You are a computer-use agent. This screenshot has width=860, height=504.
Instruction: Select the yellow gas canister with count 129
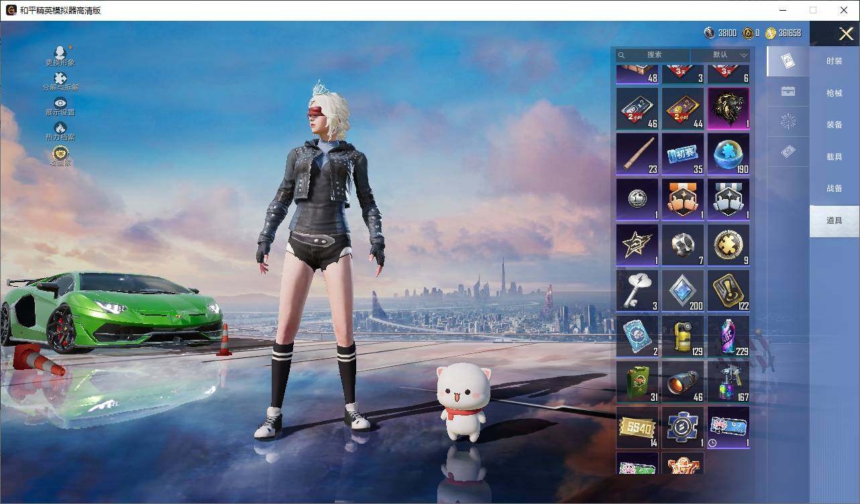point(683,336)
